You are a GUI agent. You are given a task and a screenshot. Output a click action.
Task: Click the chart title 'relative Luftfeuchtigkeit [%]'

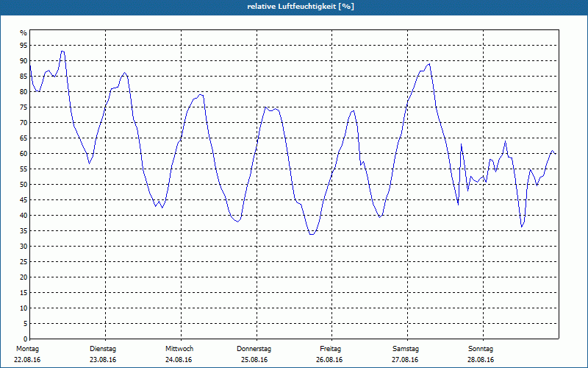coord(301,7)
